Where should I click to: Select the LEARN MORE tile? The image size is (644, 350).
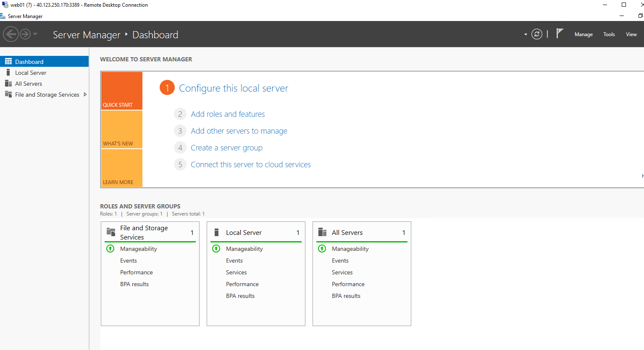click(x=122, y=168)
